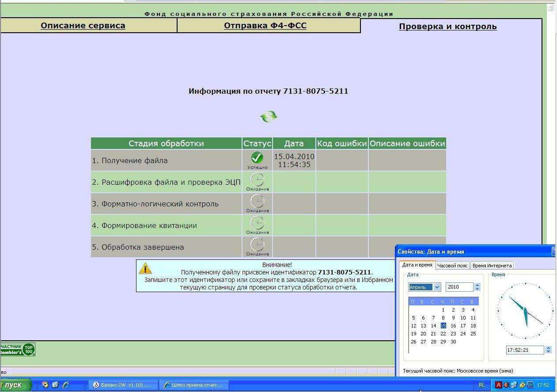Click the green success checkmark for Получение файла
This screenshot has width=557, height=392.
[257, 158]
